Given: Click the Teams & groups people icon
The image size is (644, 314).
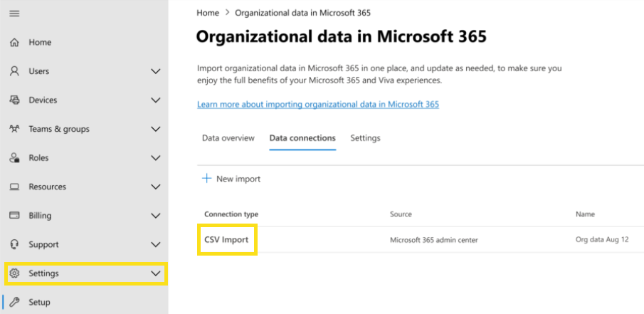Looking at the screenshot, I should (14, 129).
